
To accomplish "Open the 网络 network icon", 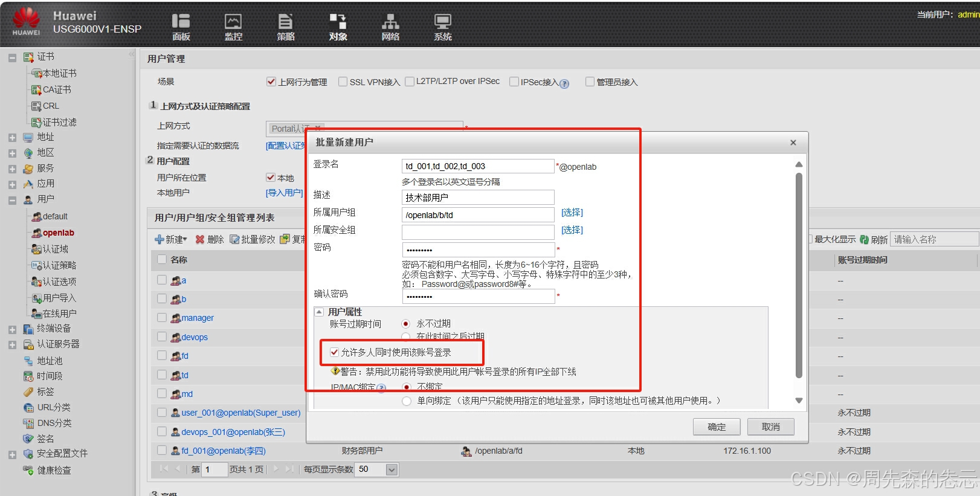I will point(390,21).
